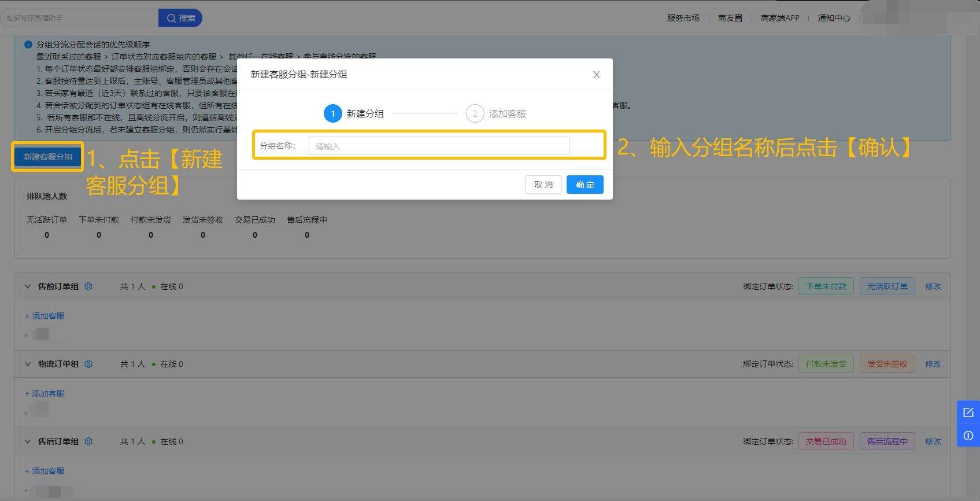This screenshot has width=980, height=501.
Task: Click the floating edit feedback icon
Action: (x=968, y=412)
